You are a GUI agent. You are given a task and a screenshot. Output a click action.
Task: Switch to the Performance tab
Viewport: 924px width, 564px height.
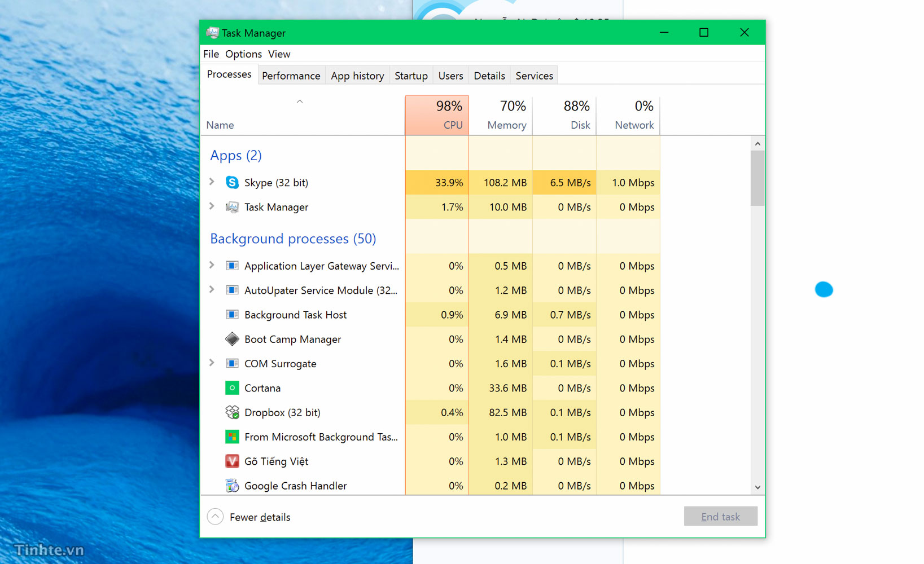pyautogui.click(x=291, y=76)
